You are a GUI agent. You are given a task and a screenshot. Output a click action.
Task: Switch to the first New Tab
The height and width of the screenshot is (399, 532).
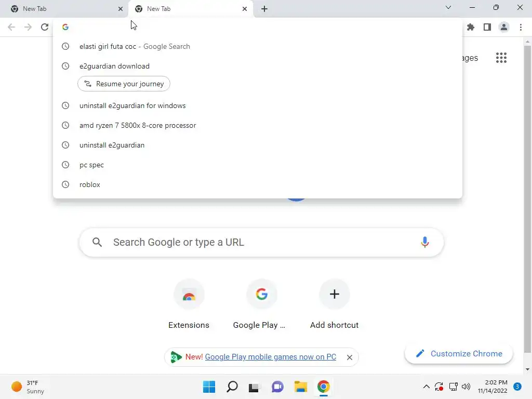[64, 9]
